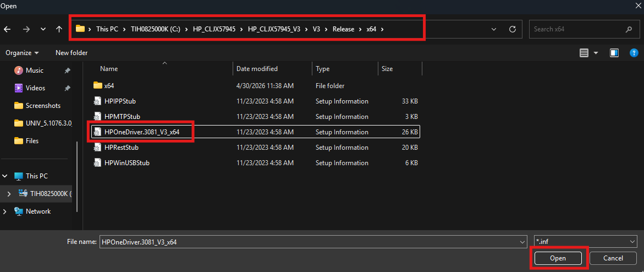Open Music in navigation pane
The image size is (644, 272).
(34, 70)
